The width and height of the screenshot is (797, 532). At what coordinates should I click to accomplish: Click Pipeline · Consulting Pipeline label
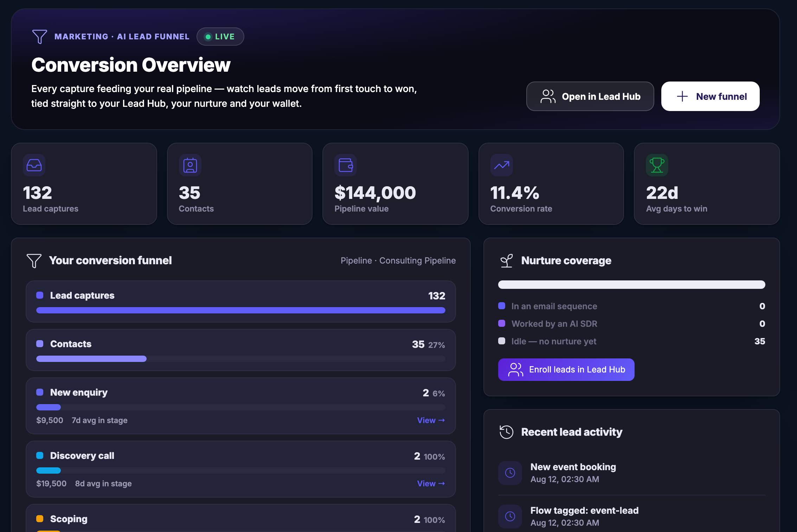[x=398, y=261]
